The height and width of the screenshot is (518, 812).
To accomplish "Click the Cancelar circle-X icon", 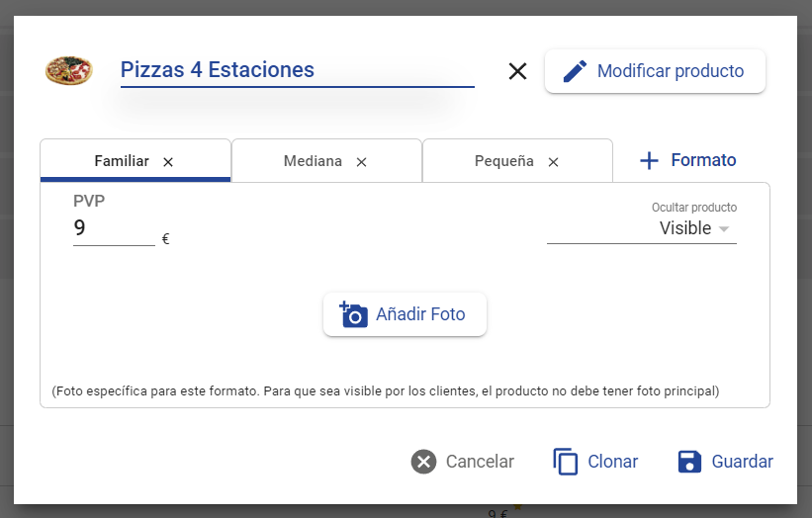I will pyautogui.click(x=423, y=461).
